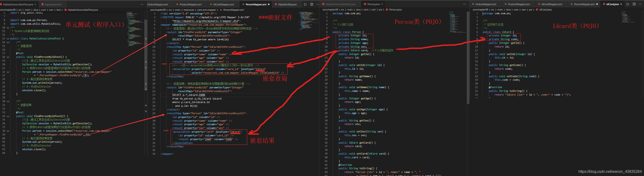Fold the findPersonByIdTest2 method at line 34
Viewport: 644px width, 176px height.
8,116
